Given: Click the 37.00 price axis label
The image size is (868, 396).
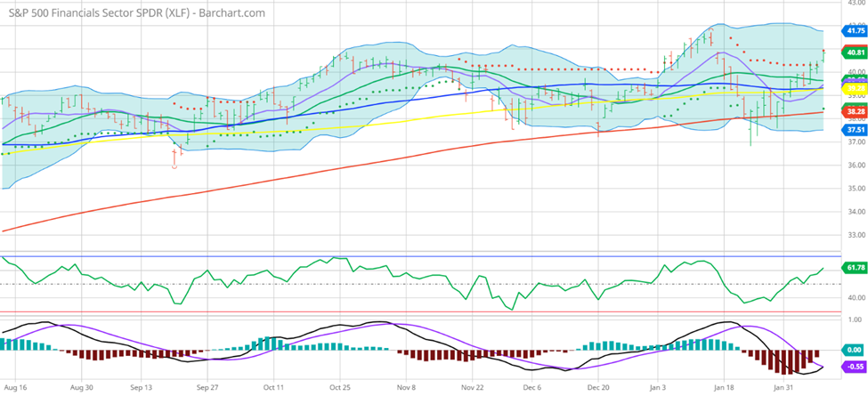Looking at the screenshot, I should (x=856, y=142).
